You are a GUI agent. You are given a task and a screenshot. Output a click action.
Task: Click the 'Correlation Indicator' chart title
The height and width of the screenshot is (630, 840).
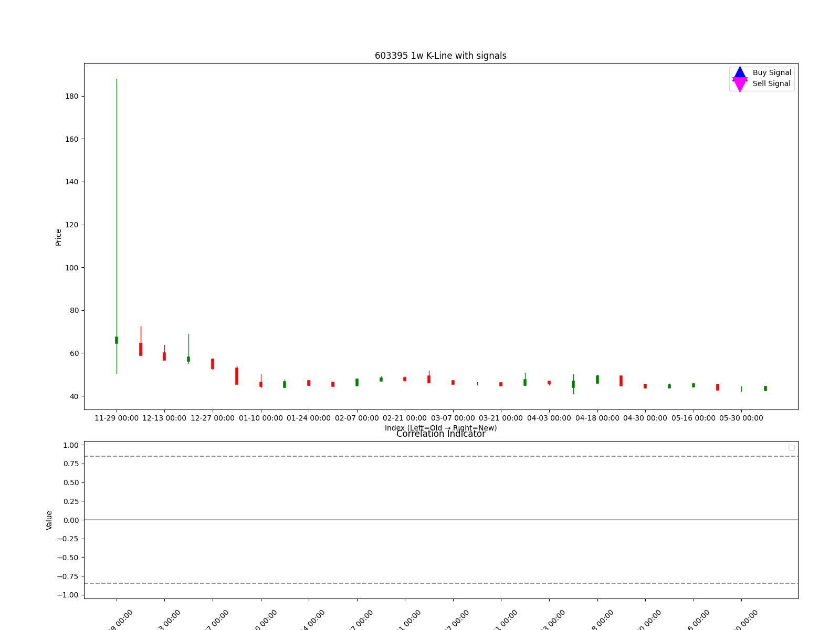(440, 434)
